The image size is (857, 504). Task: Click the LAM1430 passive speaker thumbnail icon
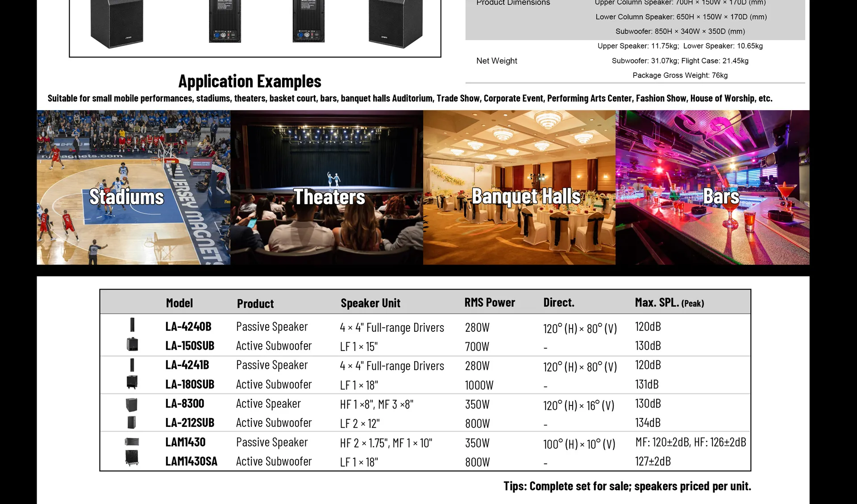[132, 442]
